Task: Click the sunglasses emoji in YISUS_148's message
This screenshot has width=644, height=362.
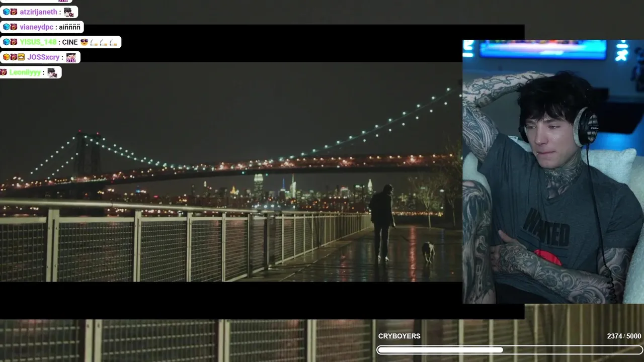Action: [84, 42]
